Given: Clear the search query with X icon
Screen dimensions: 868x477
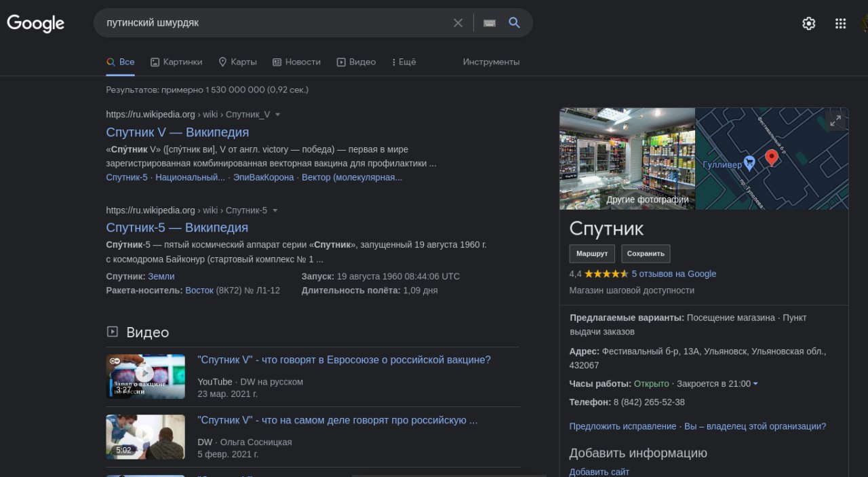Looking at the screenshot, I should coord(458,23).
